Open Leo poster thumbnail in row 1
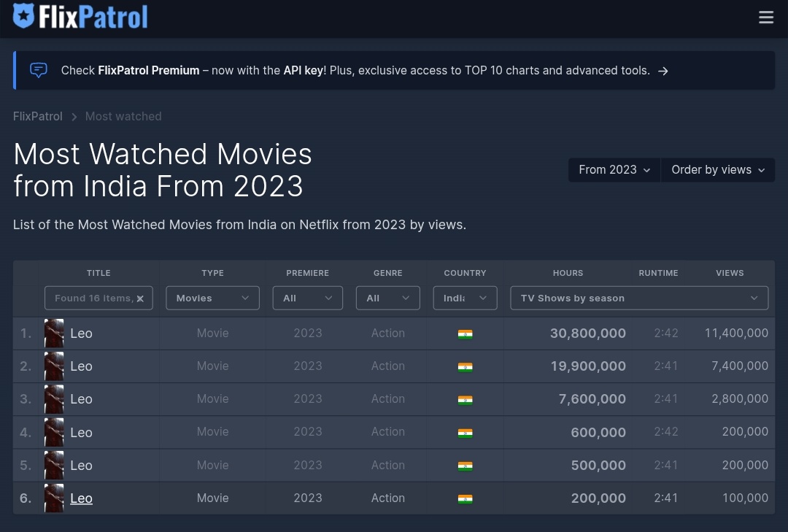The height and width of the screenshot is (532, 788). [x=54, y=334]
